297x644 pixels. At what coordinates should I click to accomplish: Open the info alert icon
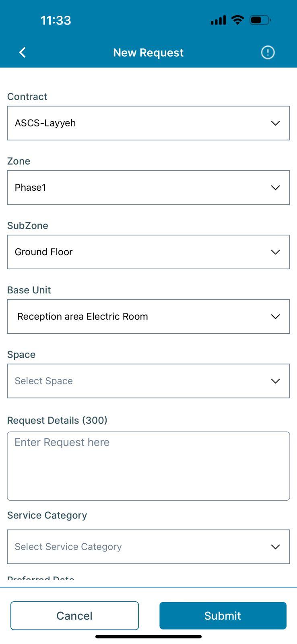point(268,52)
